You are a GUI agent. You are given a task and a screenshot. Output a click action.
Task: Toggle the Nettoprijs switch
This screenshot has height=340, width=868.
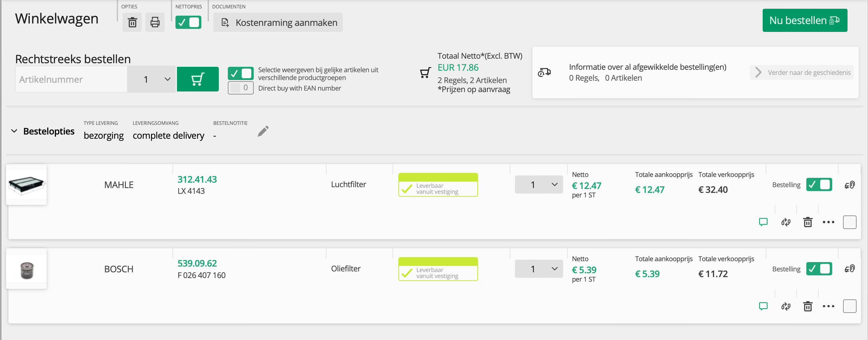pos(188,23)
